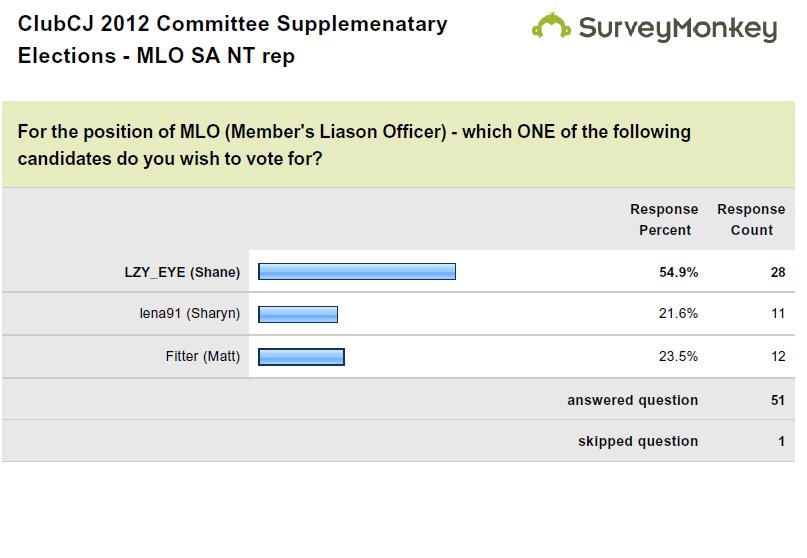Click the SurveyMonkey wordmark text
The height and width of the screenshot is (558, 807).
678,29
